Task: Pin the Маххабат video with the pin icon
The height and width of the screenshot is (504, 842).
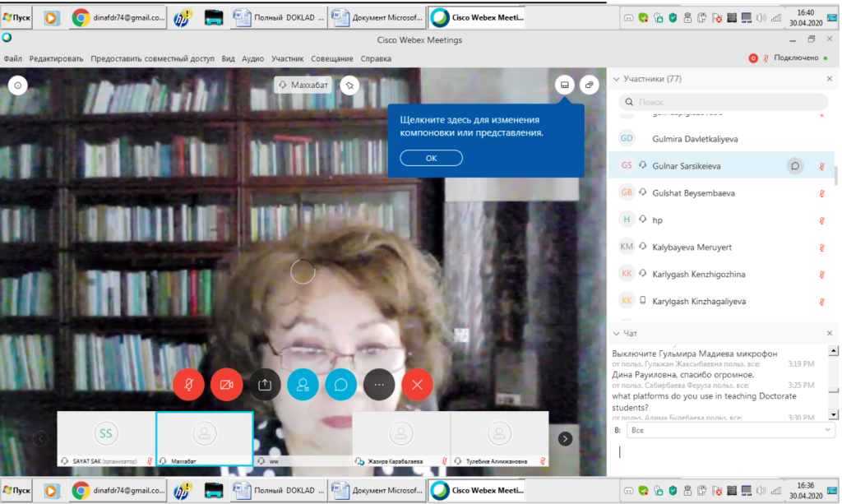Action: (x=349, y=85)
